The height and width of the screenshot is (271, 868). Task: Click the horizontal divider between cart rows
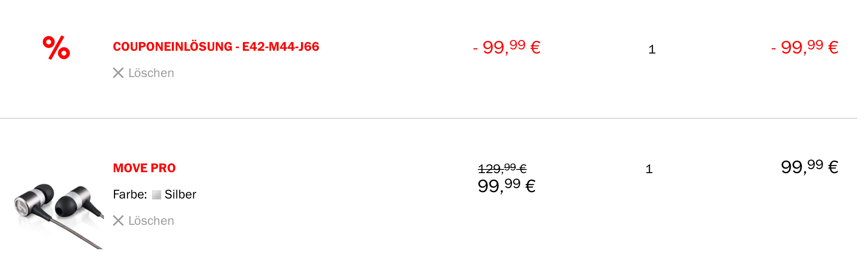click(x=429, y=118)
